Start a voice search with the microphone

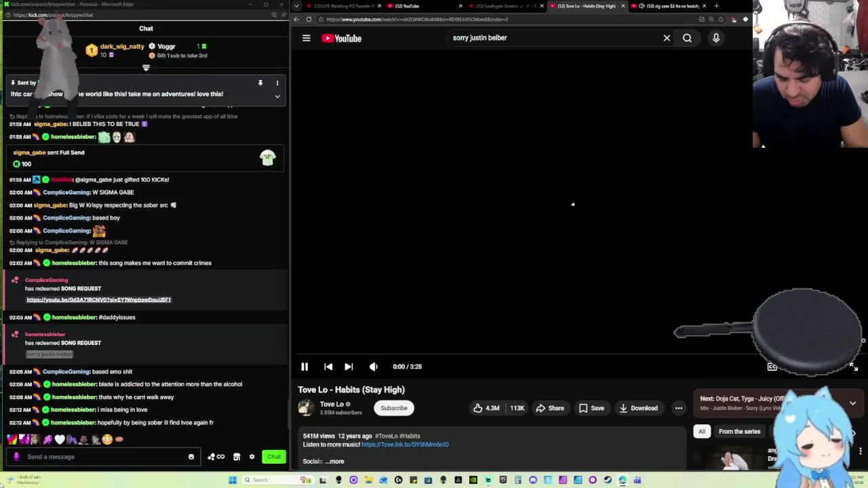click(715, 39)
